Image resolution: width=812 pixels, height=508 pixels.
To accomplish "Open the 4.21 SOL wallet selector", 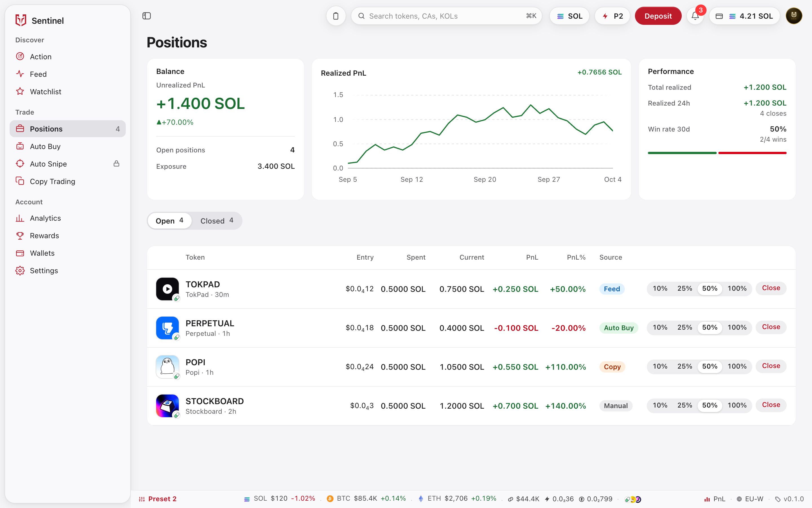I will (x=744, y=16).
